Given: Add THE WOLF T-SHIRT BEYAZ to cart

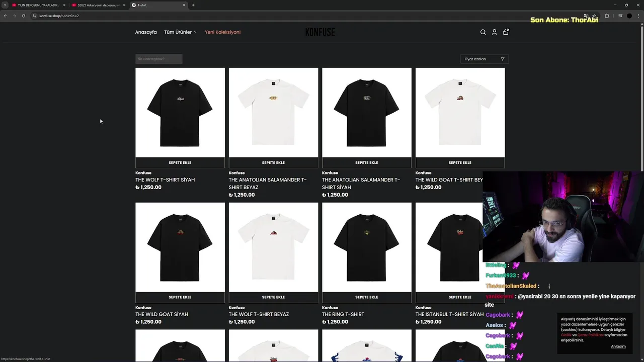Looking at the screenshot, I should click(273, 297).
